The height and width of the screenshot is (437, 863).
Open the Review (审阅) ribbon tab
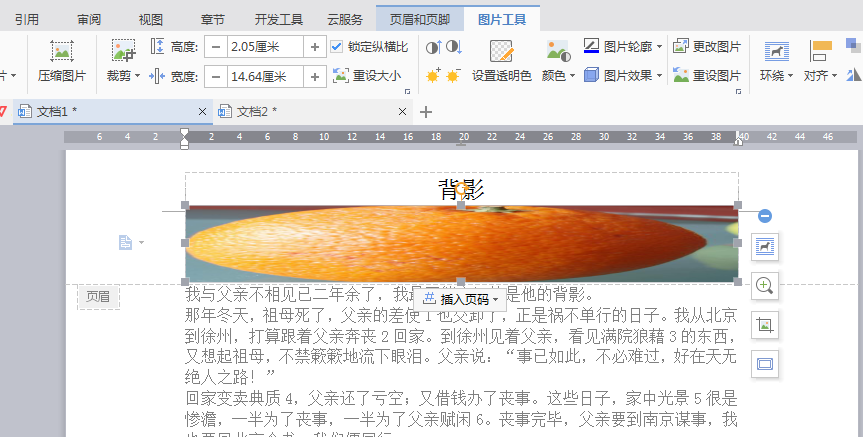pos(89,20)
